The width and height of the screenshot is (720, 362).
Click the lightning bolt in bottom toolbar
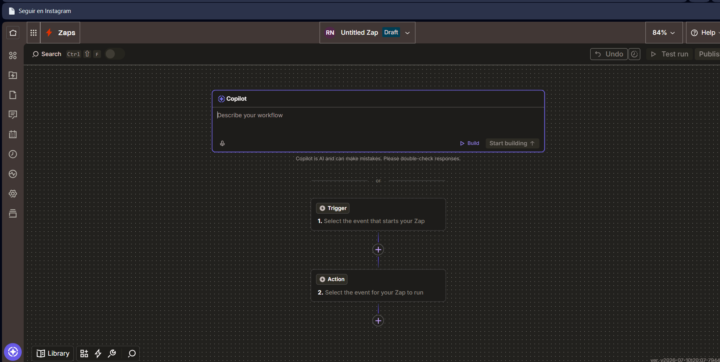(x=98, y=353)
